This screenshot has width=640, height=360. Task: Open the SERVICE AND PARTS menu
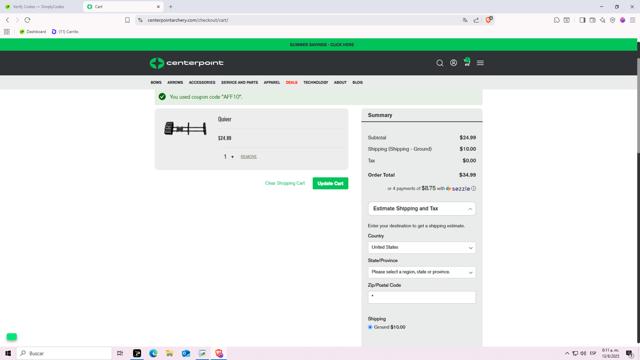(x=240, y=82)
